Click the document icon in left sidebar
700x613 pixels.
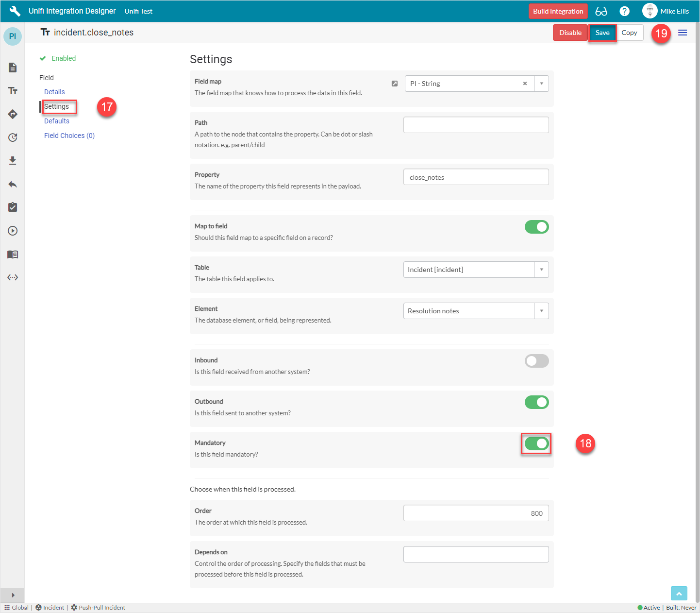point(13,68)
